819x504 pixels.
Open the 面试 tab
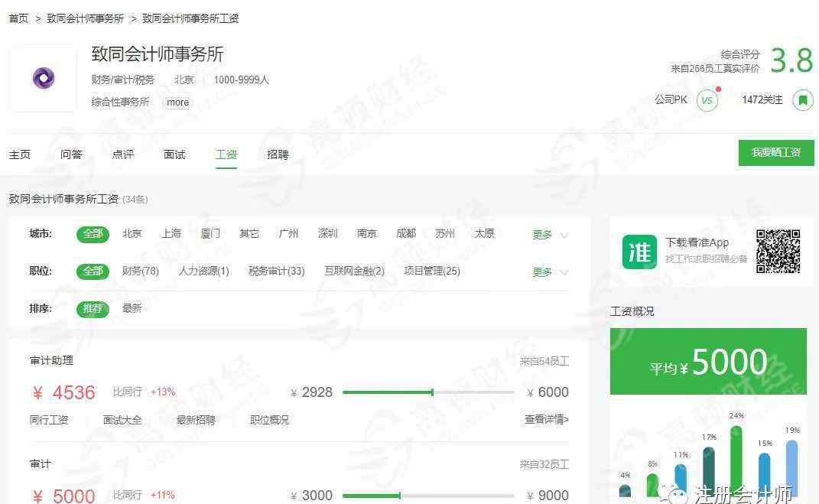tap(174, 154)
